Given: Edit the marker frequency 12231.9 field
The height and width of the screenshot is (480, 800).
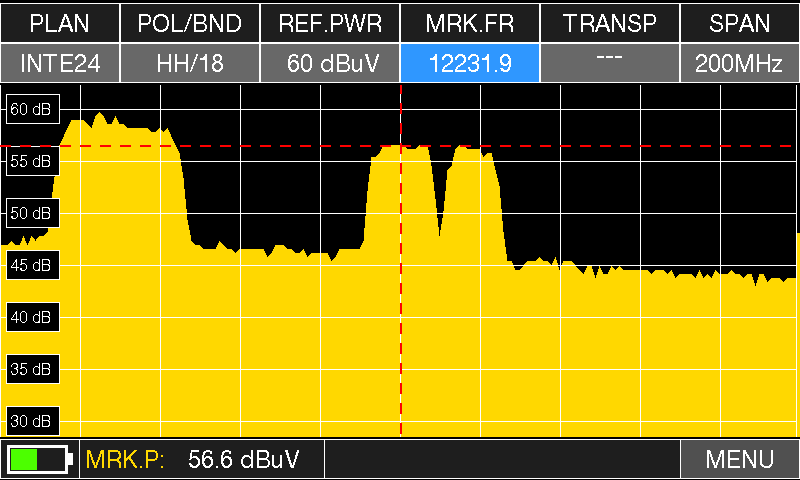Looking at the screenshot, I should [470, 63].
